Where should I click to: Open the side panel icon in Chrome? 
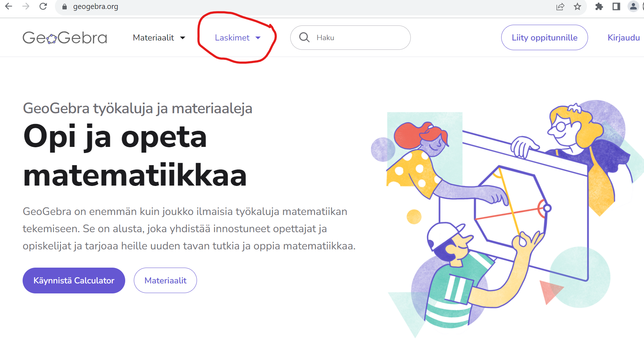point(616,6)
